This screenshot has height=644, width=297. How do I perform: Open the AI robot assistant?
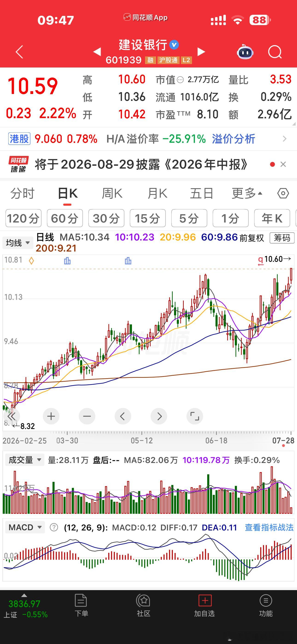[245, 52]
